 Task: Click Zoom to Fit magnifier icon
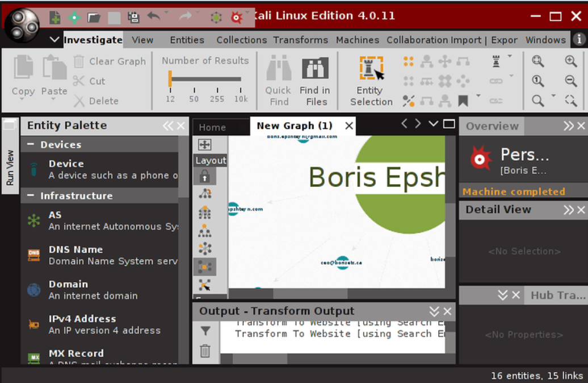537,61
